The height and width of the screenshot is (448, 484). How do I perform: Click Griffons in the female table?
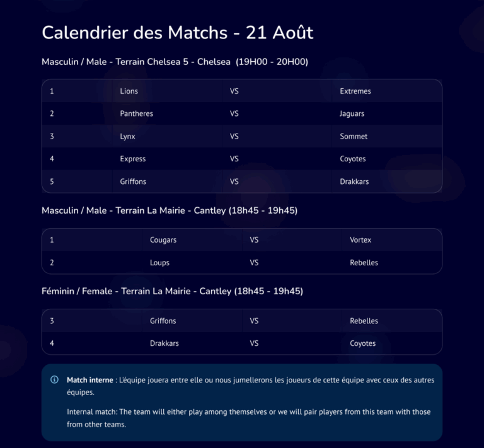tap(163, 321)
